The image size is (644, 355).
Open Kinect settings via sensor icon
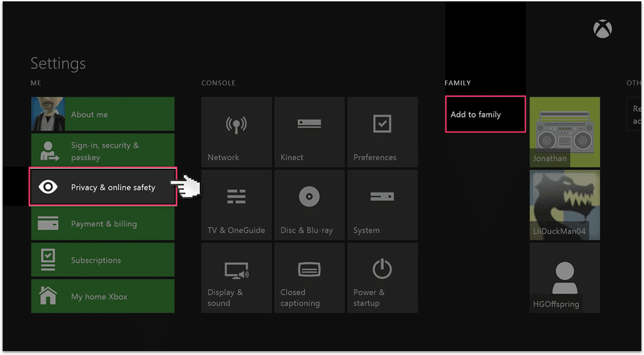pyautogui.click(x=309, y=123)
